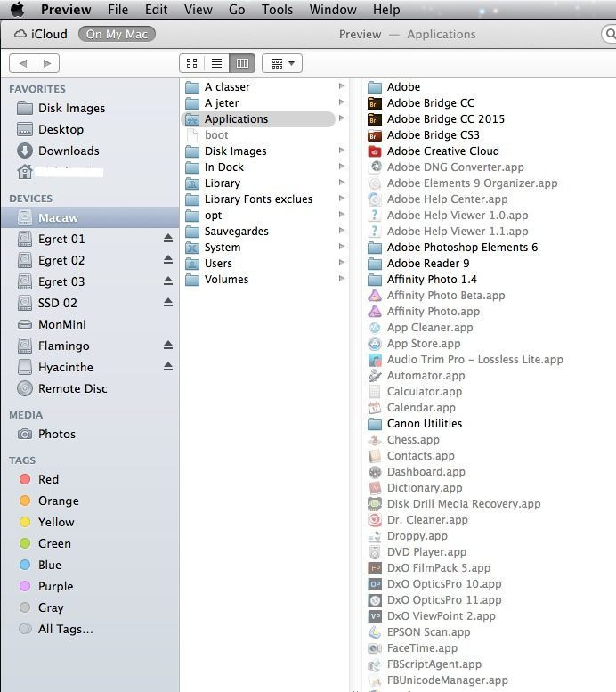Click the FaceTime.app icon
The image size is (616, 692).
click(x=375, y=648)
